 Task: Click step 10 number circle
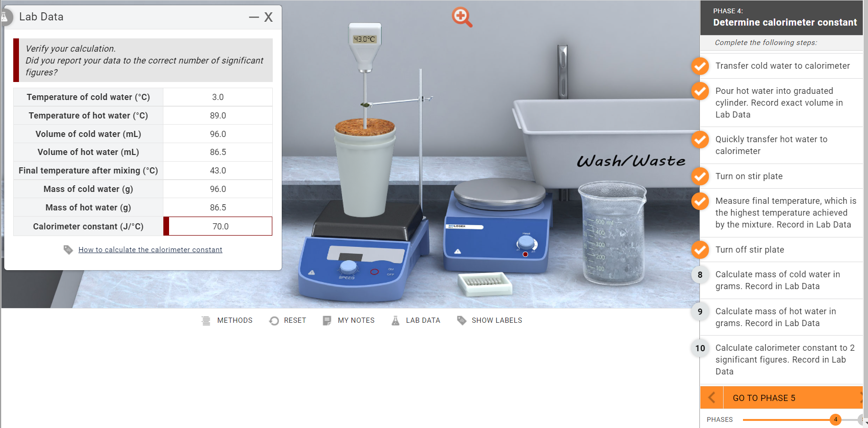tap(700, 348)
